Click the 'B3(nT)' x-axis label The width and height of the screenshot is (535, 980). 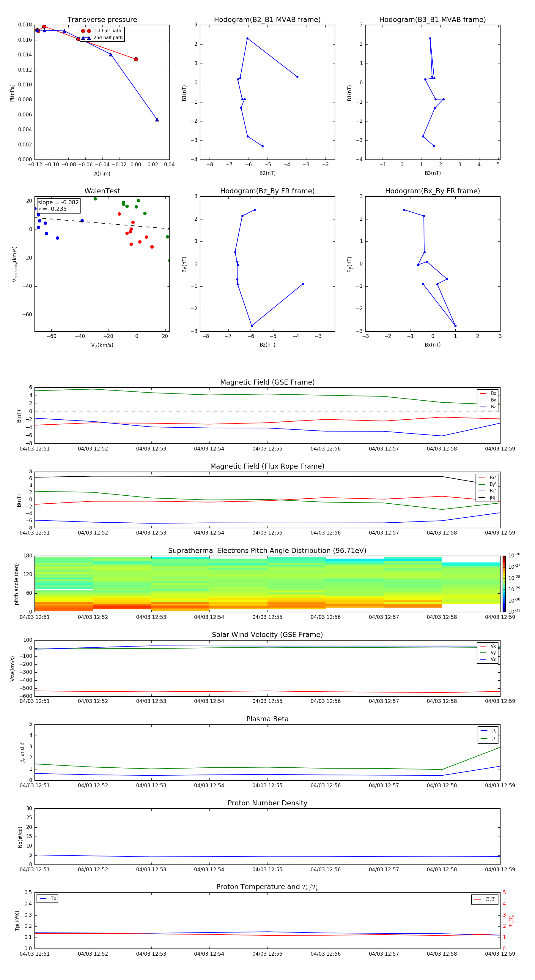pos(432,173)
